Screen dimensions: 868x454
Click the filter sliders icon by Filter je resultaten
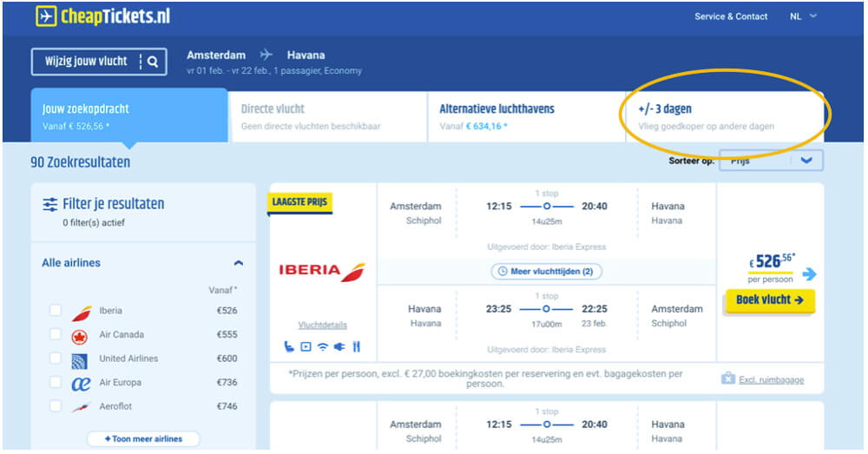point(49,204)
